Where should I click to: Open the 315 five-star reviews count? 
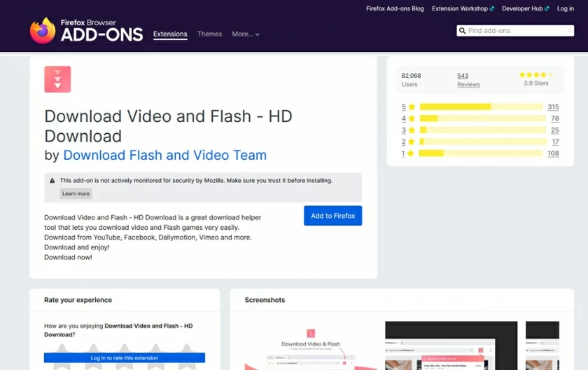553,107
